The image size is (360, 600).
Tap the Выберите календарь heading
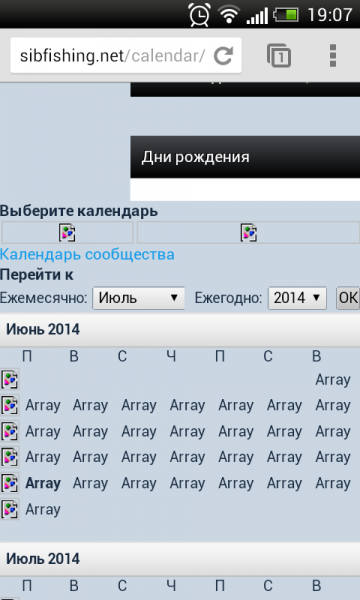coord(79,211)
